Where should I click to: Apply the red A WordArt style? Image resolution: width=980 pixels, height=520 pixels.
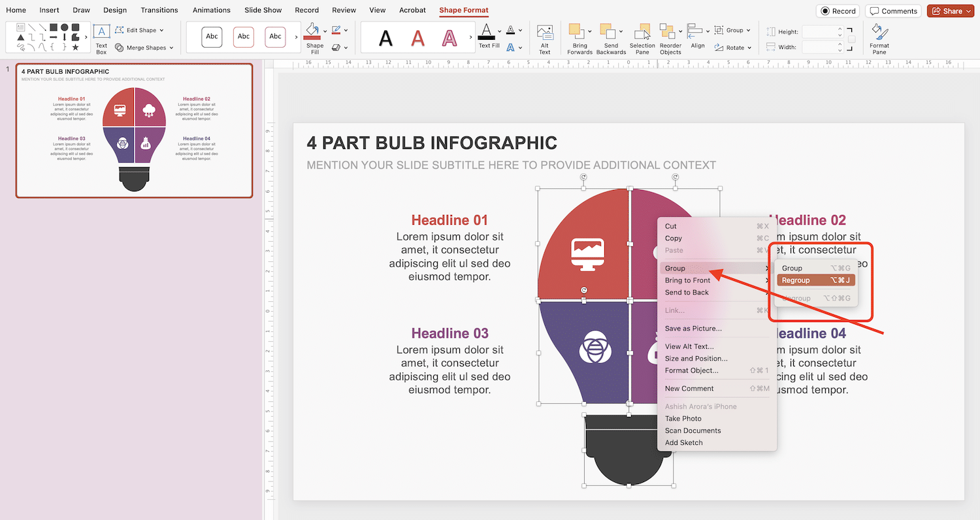click(x=418, y=38)
